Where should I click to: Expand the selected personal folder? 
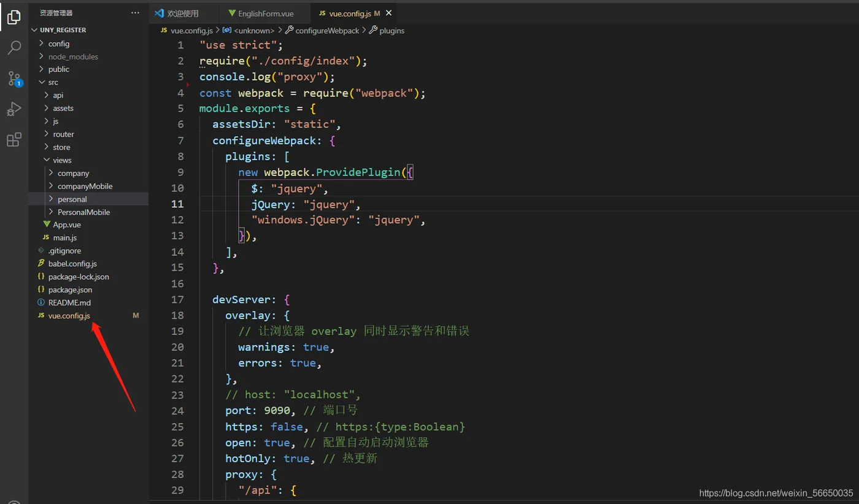[x=52, y=199]
